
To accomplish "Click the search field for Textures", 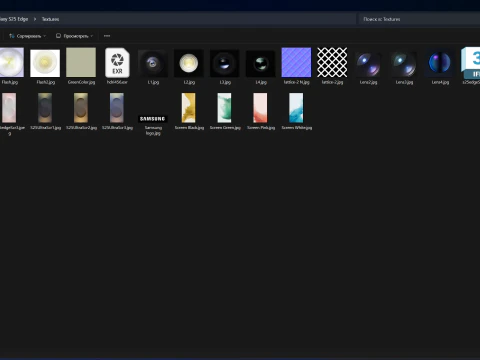I will pos(419,19).
